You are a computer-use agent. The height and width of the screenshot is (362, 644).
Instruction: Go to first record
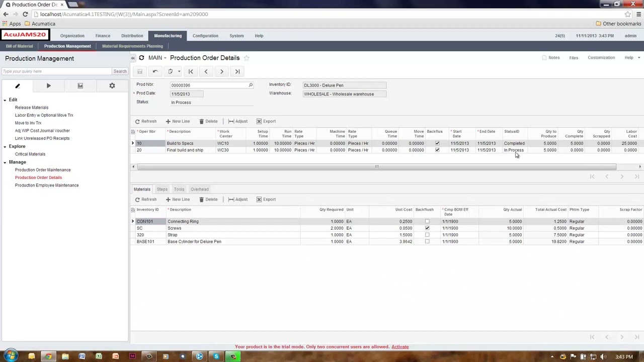coord(191,71)
